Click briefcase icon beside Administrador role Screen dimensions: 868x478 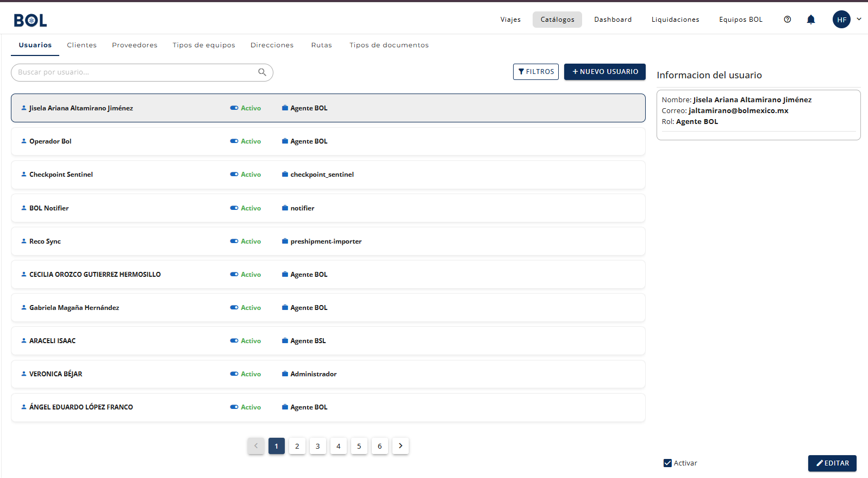(x=285, y=374)
